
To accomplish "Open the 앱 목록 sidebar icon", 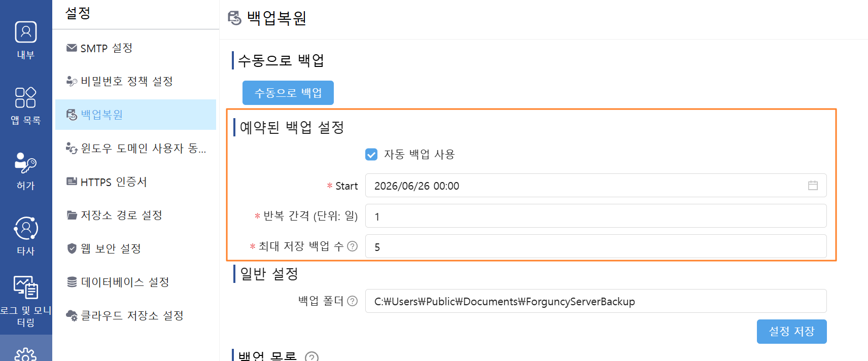I will pyautogui.click(x=25, y=97).
